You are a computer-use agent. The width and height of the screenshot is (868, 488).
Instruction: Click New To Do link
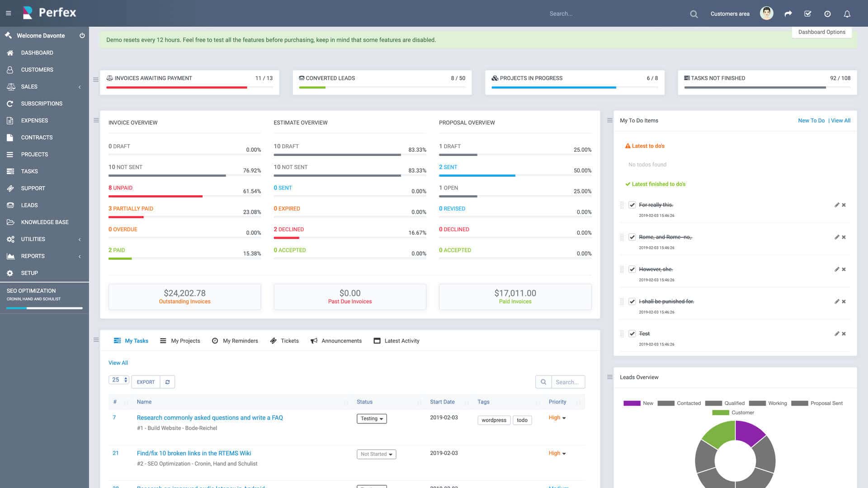[x=811, y=120]
